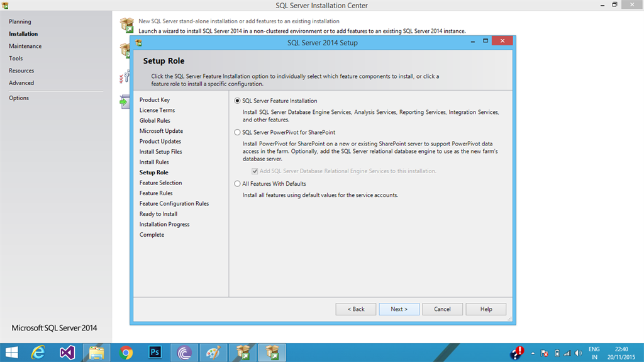The image size is (644, 362).
Task: Open volume control speaker icon
Action: point(579,353)
